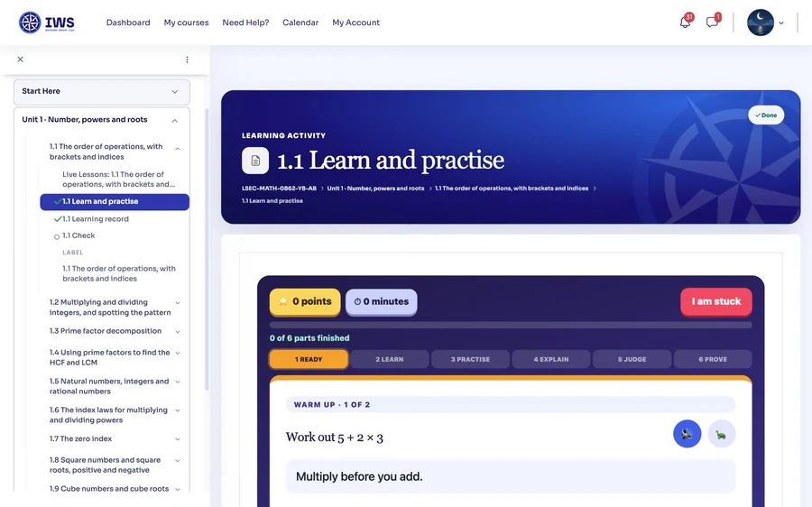Click the star icon in points badge
812x507 pixels.
[282, 301]
